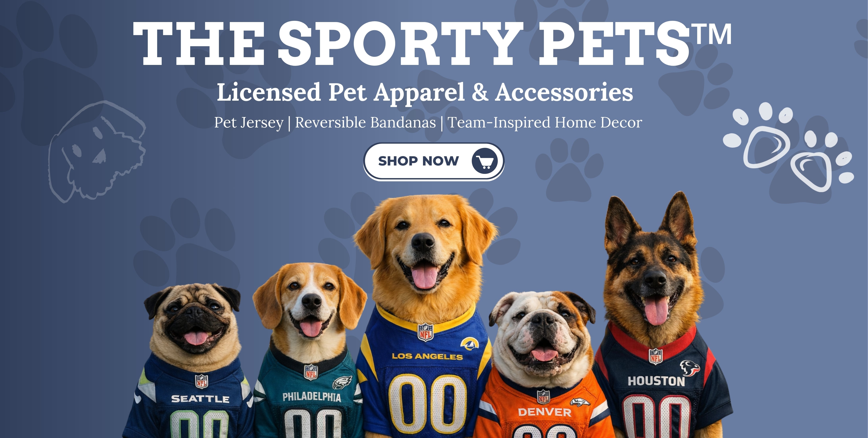Click the golden retriever's face
Viewport: 868px width, 438px height.
pyautogui.click(x=424, y=246)
